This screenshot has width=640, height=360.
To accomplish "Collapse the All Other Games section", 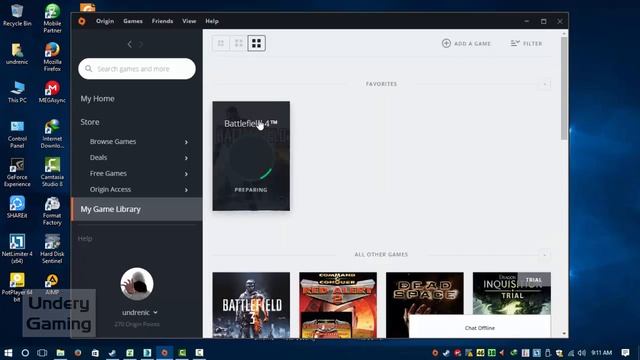I will click(545, 255).
